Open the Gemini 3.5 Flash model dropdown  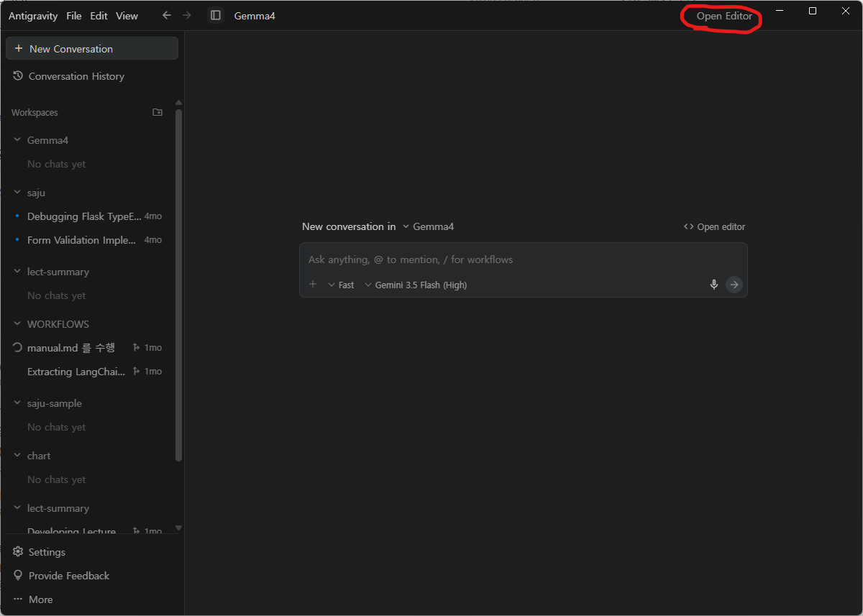coord(416,285)
